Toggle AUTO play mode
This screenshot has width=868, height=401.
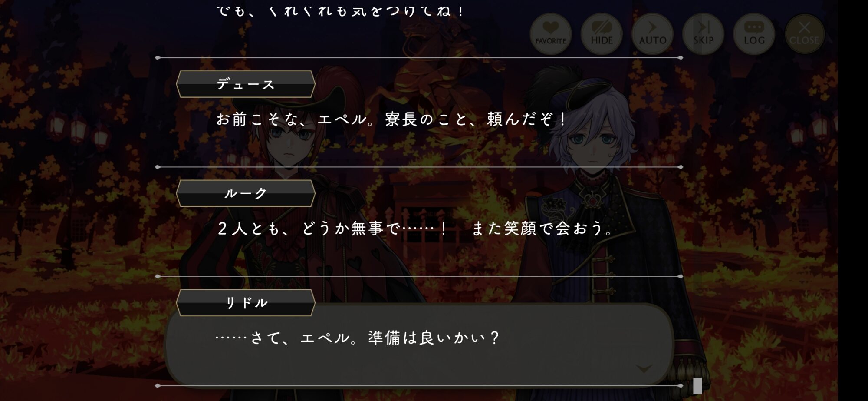tap(652, 34)
